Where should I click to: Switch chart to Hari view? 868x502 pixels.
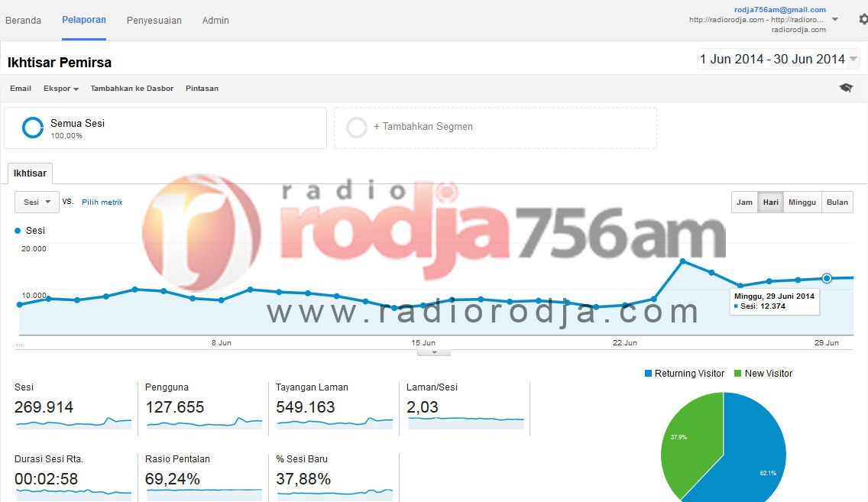pyautogui.click(x=770, y=202)
